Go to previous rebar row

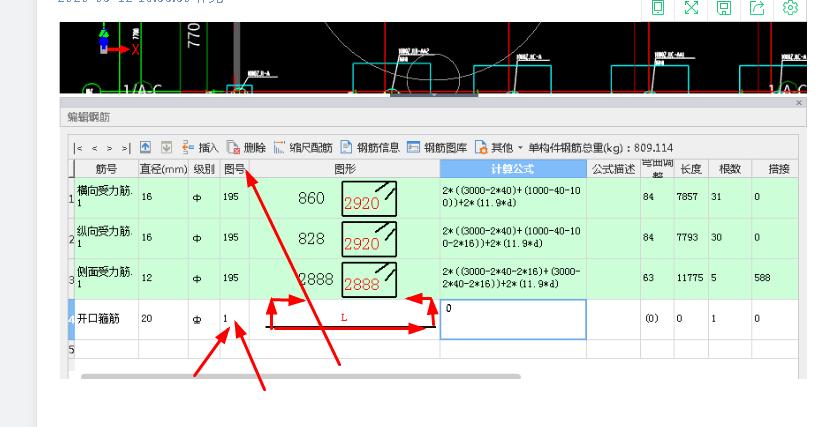(94, 148)
